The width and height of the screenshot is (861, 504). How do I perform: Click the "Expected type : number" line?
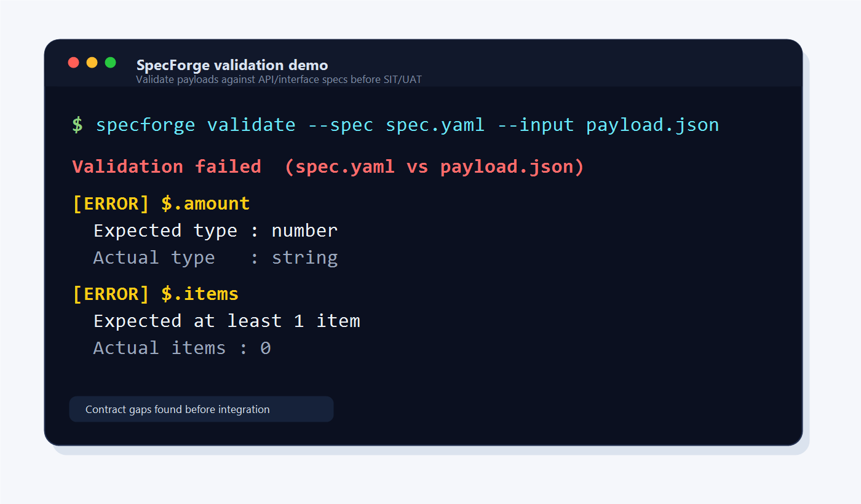click(x=215, y=230)
